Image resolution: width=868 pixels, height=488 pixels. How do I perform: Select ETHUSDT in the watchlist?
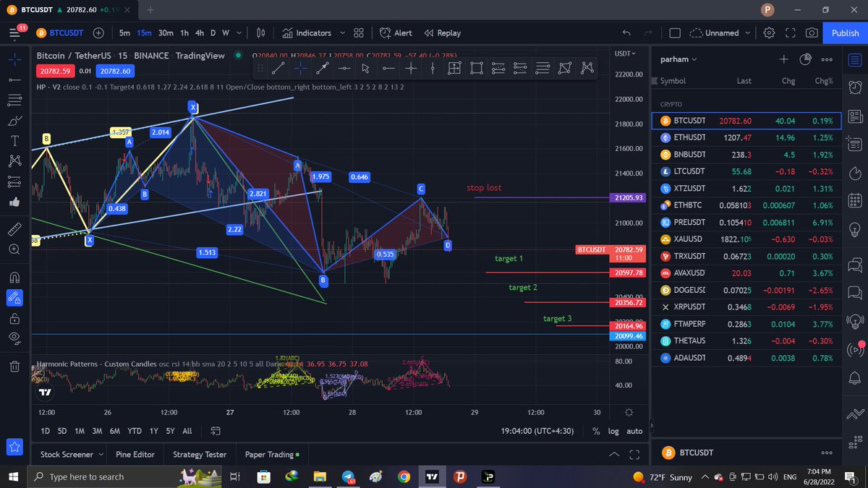(746, 137)
